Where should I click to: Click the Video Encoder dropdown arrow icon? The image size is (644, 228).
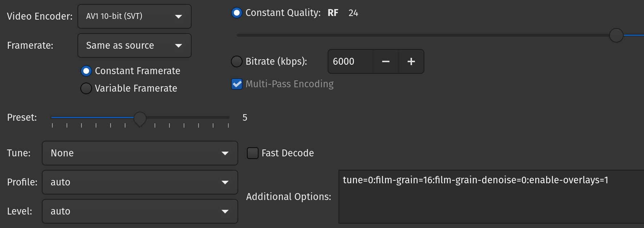[179, 16]
